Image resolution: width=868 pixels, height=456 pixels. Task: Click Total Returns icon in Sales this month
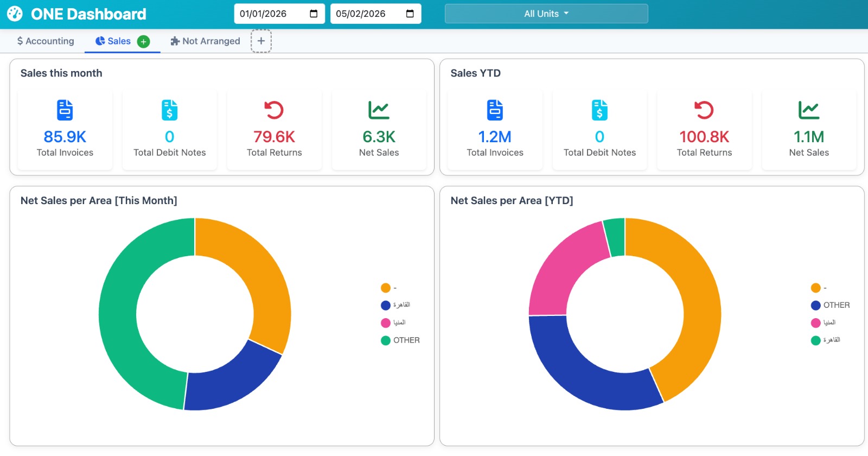274,110
